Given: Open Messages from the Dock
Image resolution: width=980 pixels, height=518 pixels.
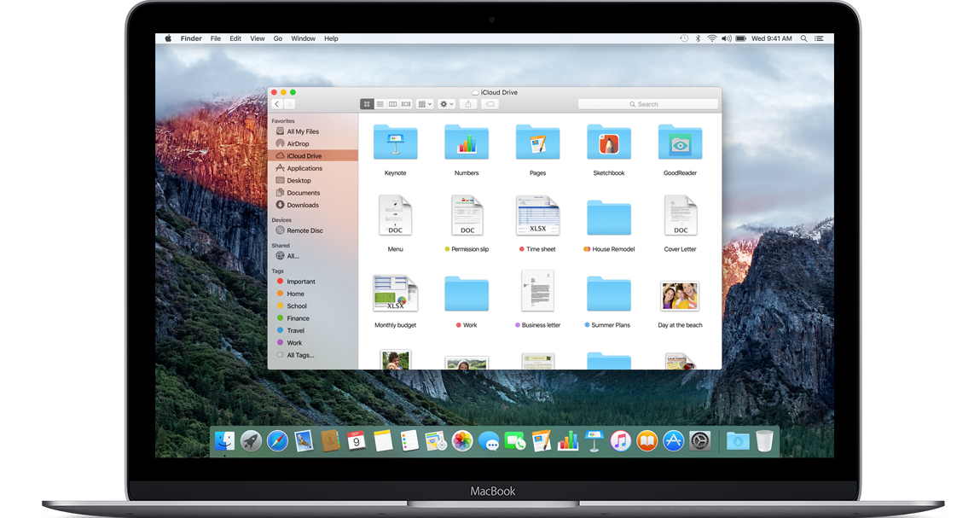Looking at the screenshot, I should [489, 442].
